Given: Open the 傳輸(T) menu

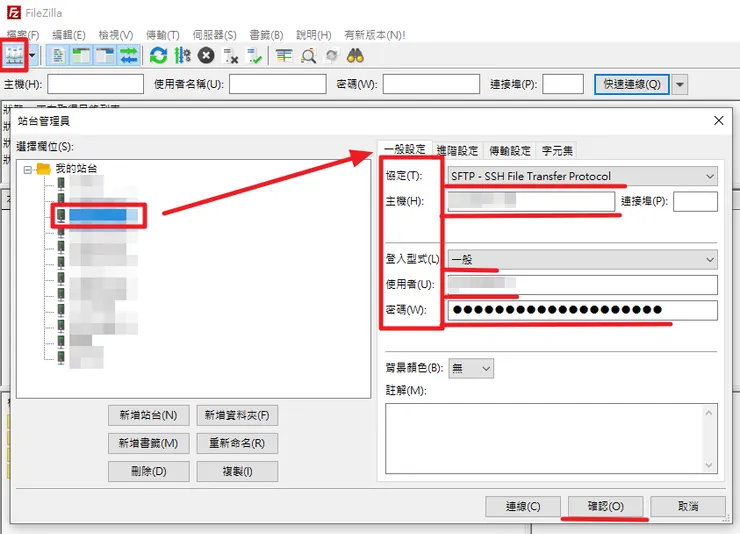Looking at the screenshot, I should tap(163, 35).
